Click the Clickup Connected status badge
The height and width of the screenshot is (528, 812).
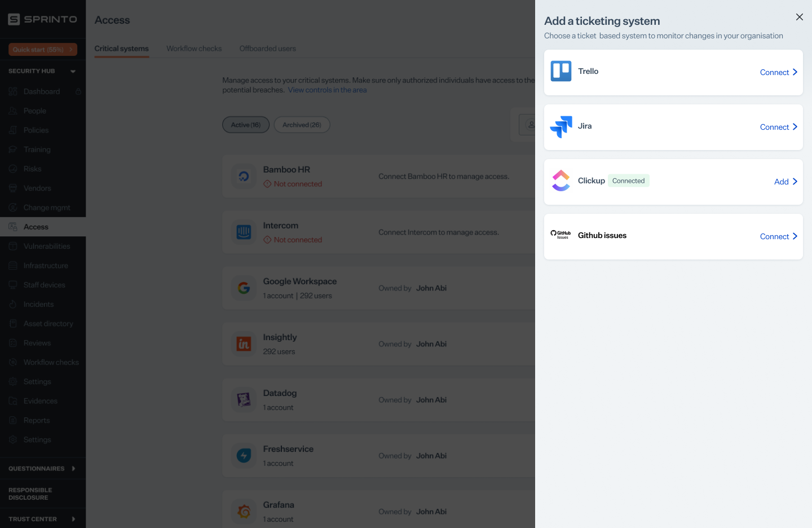(628, 181)
